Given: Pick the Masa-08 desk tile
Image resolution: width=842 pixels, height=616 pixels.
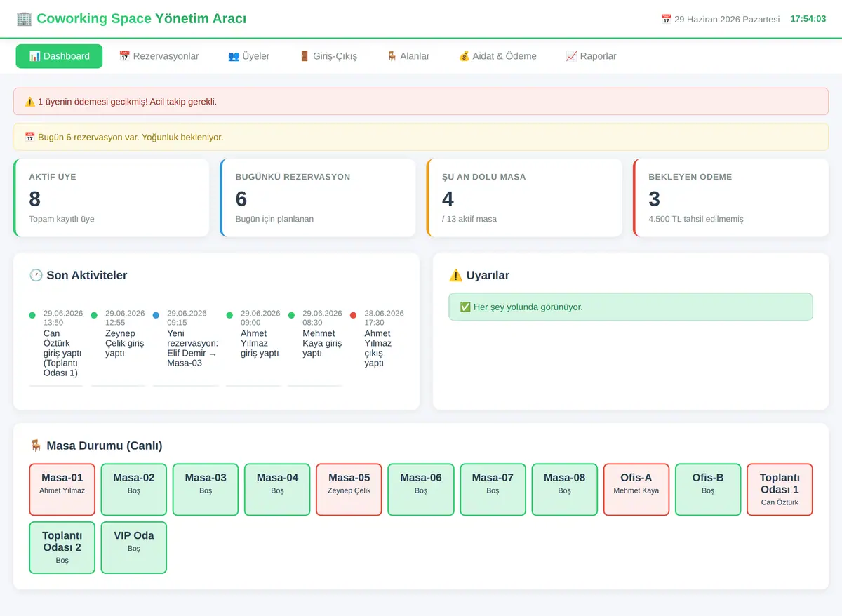Looking at the screenshot, I should pos(564,490).
